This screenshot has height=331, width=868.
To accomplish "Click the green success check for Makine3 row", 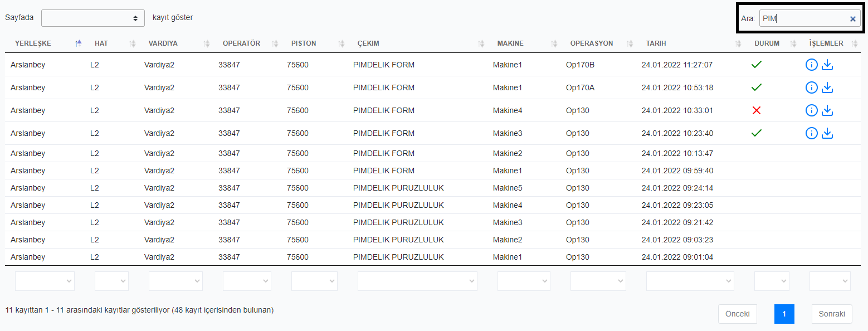I will point(756,133).
